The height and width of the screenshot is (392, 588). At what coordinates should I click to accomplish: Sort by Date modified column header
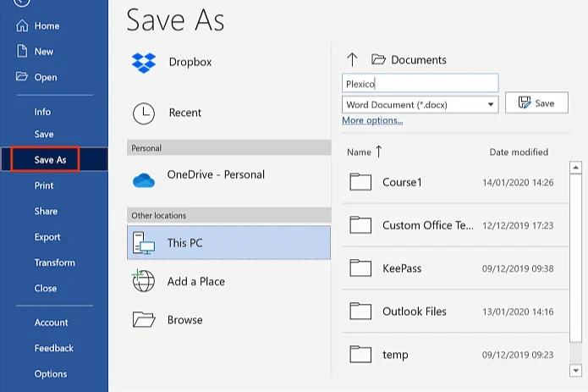519,152
